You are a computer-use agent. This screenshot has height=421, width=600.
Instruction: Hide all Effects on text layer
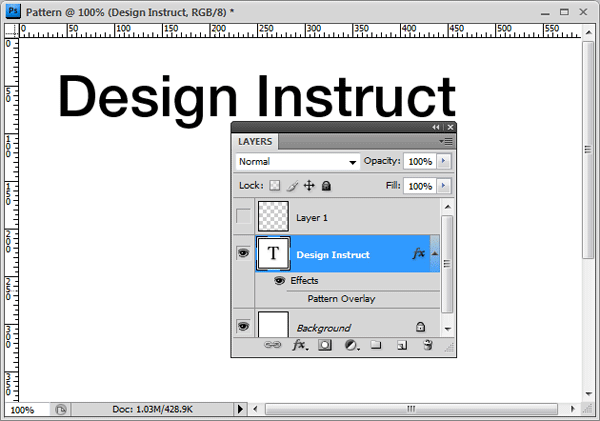pyautogui.click(x=279, y=281)
